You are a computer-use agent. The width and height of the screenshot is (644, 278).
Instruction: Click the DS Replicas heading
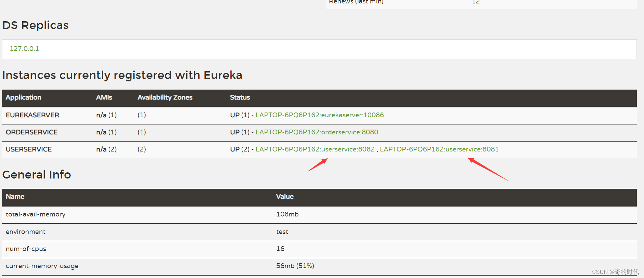pos(36,25)
